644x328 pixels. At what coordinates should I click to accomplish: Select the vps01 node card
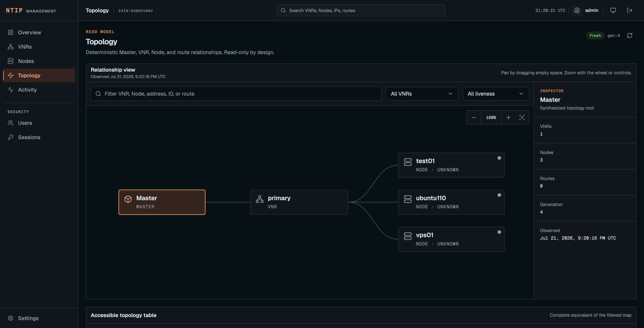(x=451, y=239)
